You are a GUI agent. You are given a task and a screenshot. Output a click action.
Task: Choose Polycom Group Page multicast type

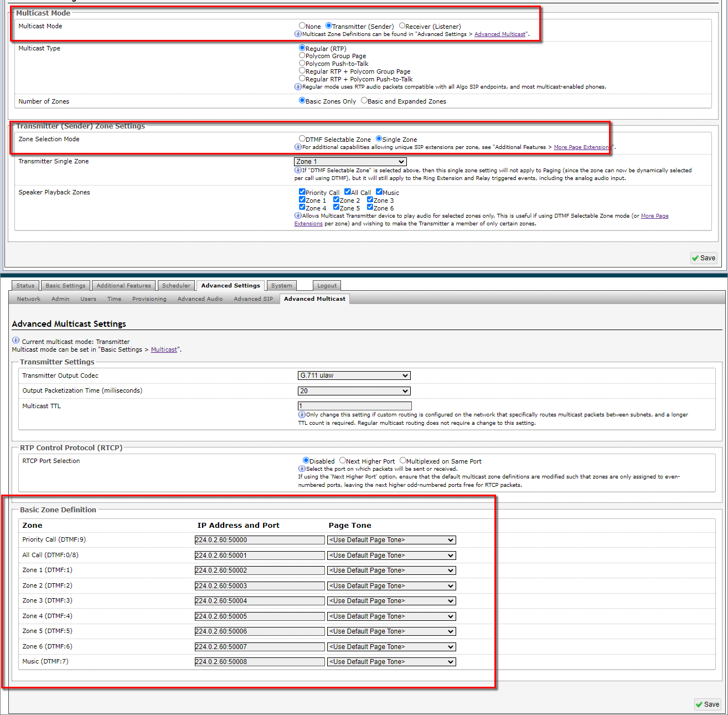302,55
